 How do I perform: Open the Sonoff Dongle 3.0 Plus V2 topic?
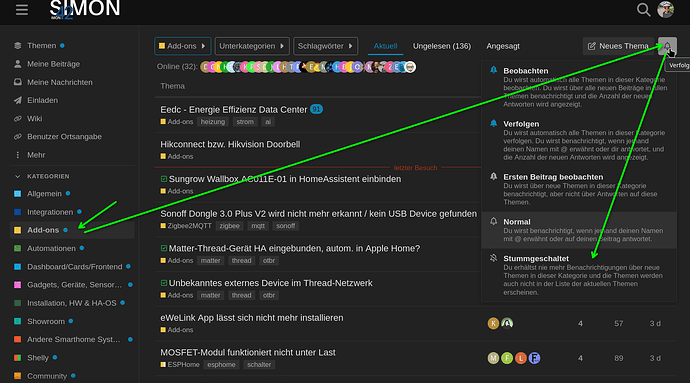(318, 214)
